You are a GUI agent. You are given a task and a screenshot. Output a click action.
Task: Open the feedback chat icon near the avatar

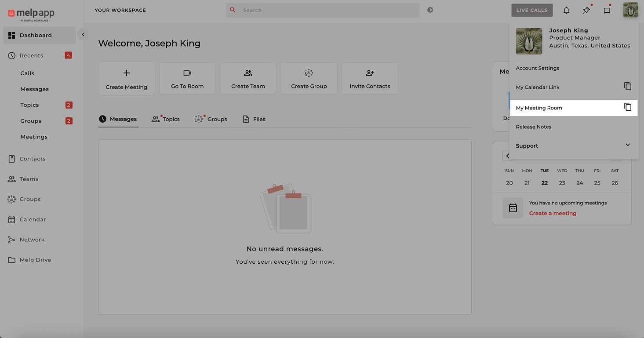tap(607, 10)
